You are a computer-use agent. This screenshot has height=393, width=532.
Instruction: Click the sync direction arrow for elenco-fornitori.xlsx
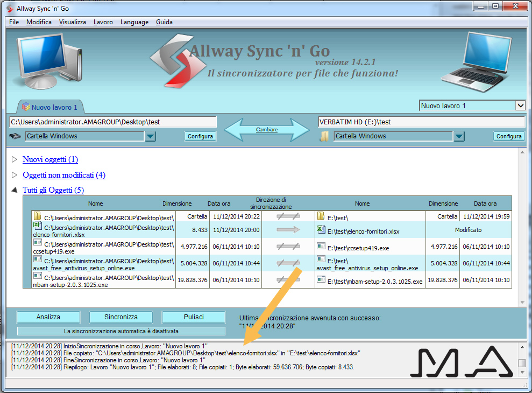coord(288,230)
